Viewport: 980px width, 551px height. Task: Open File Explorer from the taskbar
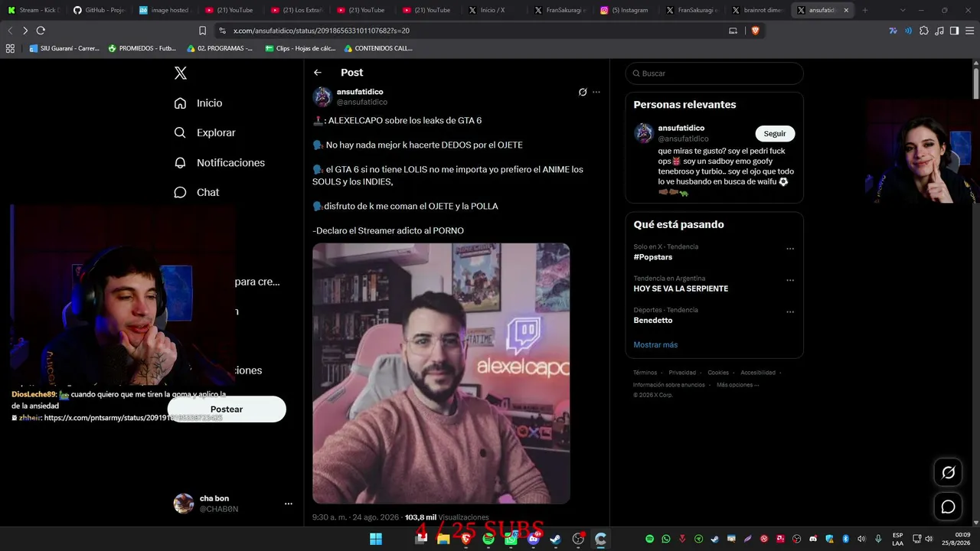[443, 539]
